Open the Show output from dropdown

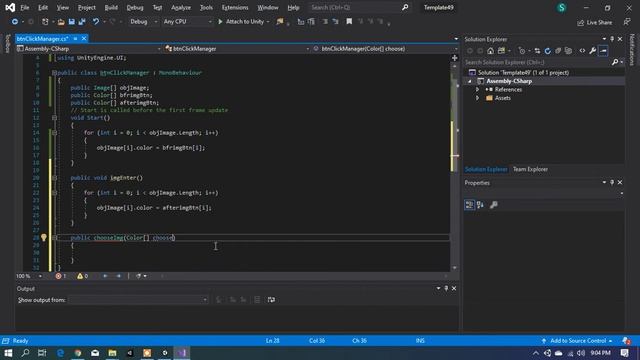click(x=138, y=300)
